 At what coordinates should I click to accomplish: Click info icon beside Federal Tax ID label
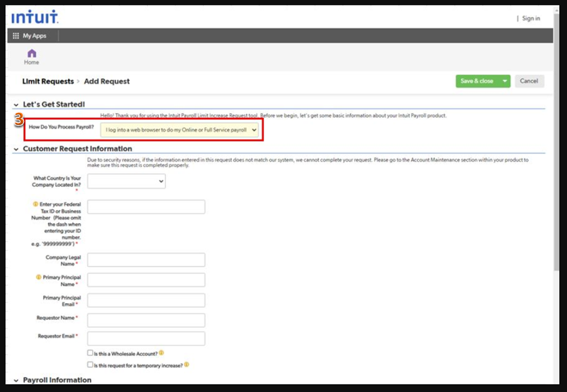35,204
